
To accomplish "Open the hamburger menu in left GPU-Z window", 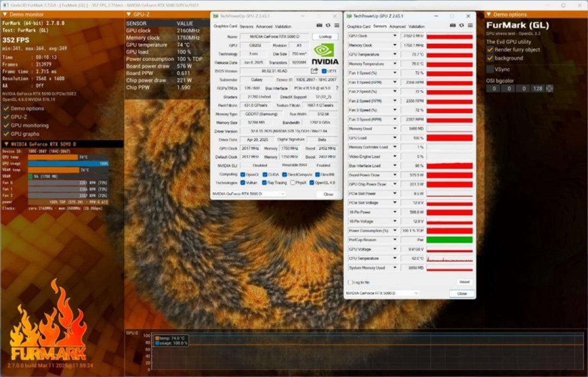I will click(337, 26).
